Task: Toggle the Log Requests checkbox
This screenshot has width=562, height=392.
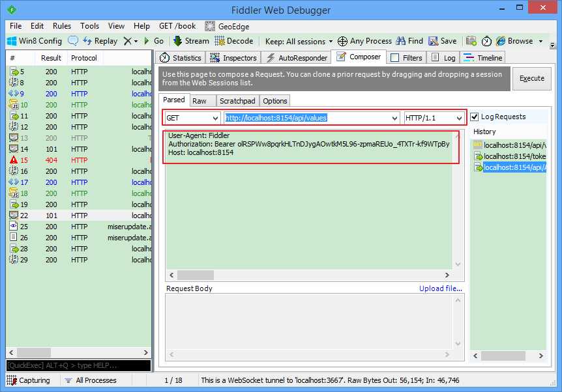Action: 474,117
